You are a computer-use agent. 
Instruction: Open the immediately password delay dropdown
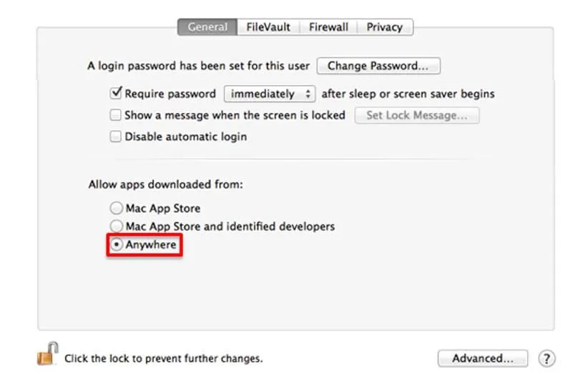tap(269, 94)
